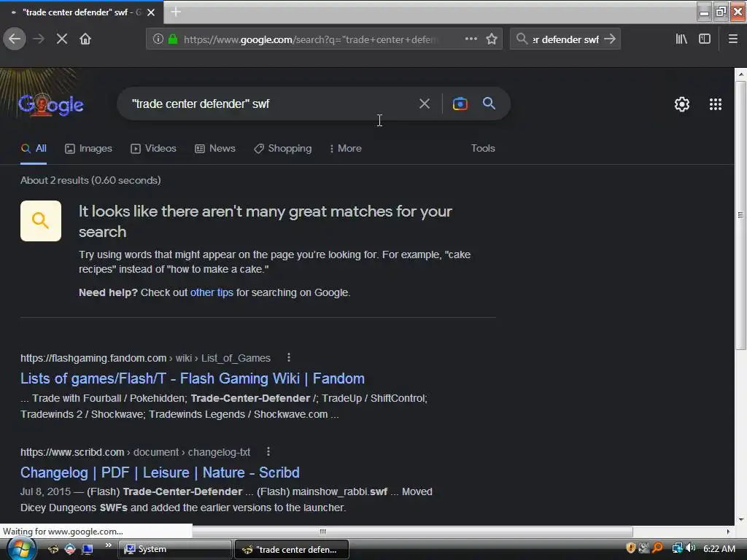The width and height of the screenshot is (747, 560).
Task: Click the "Jul 8, 2015" date text
Action: 45,491
